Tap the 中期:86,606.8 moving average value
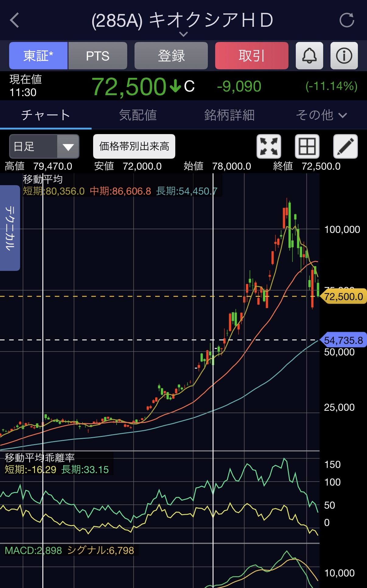Image resolution: width=367 pixels, height=588 pixels. click(x=121, y=191)
